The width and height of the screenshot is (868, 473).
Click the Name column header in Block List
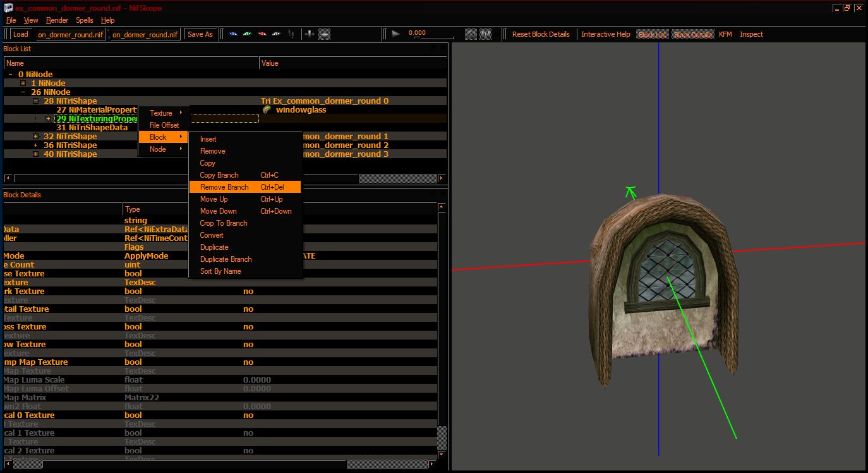tap(131, 63)
